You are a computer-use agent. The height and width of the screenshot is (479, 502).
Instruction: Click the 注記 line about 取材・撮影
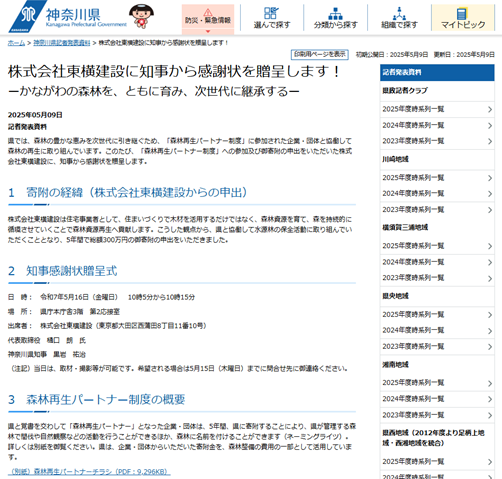coord(178,369)
